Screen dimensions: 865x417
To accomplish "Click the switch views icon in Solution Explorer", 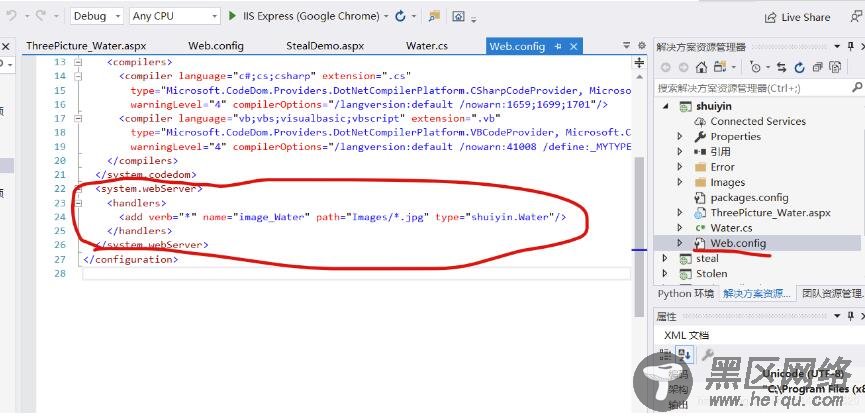I will (x=720, y=67).
